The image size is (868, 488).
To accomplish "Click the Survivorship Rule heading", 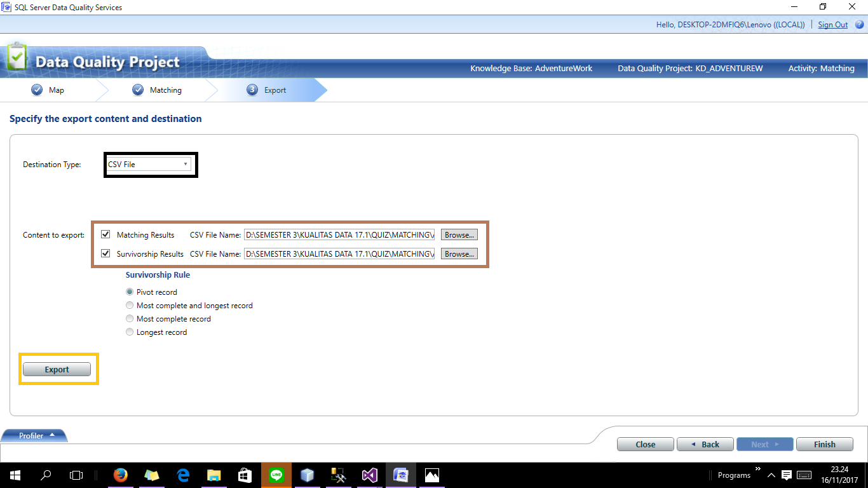I will (x=158, y=274).
